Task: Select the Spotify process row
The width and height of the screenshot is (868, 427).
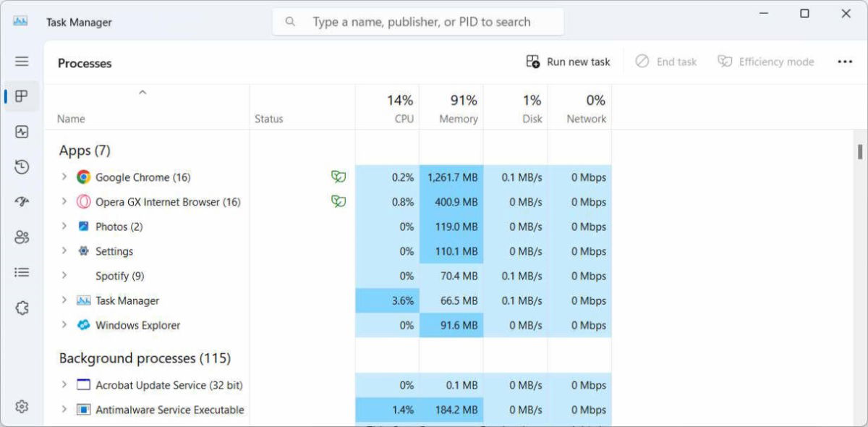Action: click(x=119, y=276)
